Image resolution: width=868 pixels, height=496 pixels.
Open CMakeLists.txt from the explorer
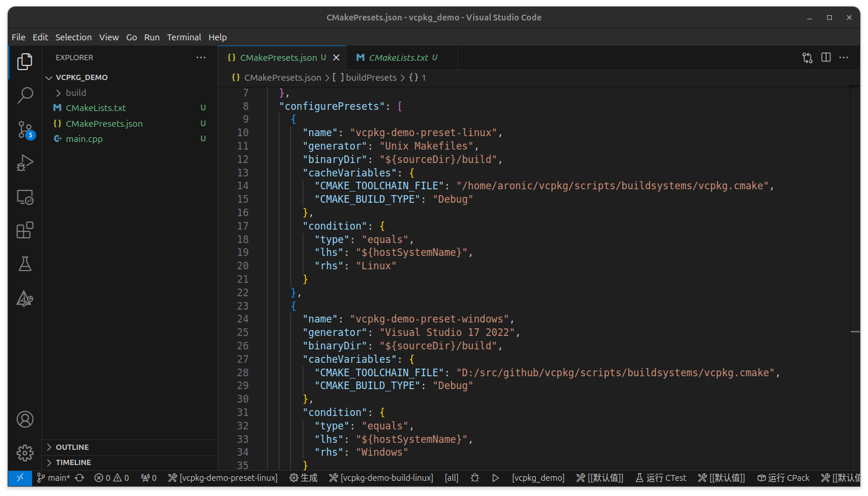(130, 107)
